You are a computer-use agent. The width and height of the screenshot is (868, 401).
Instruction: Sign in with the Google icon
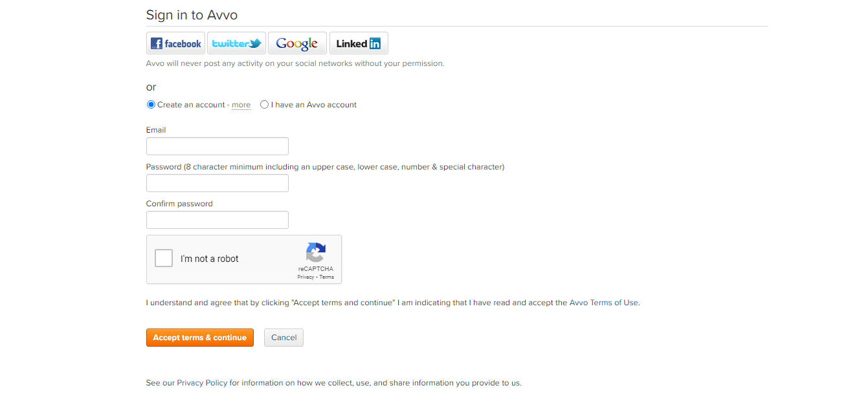click(297, 43)
